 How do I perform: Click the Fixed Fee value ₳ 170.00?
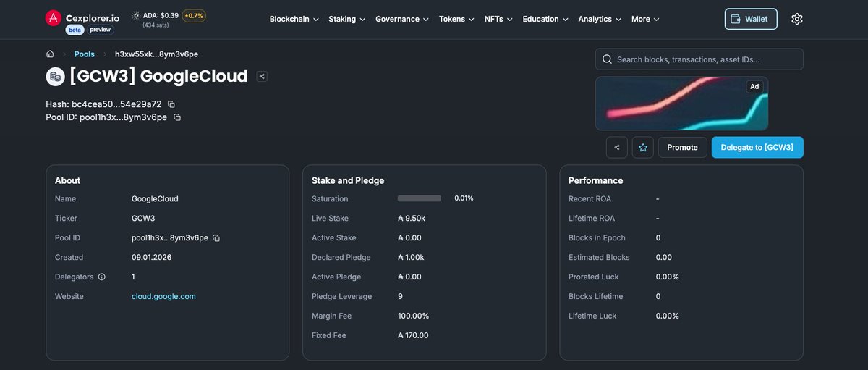(413, 336)
